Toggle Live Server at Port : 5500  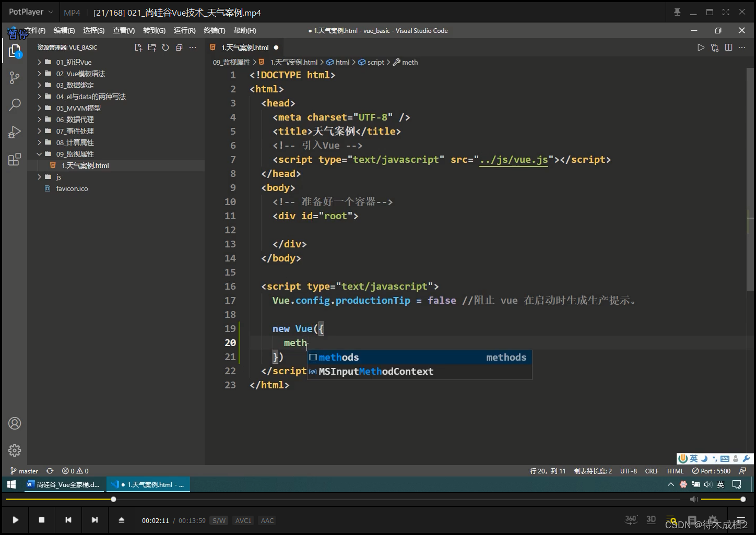click(712, 471)
